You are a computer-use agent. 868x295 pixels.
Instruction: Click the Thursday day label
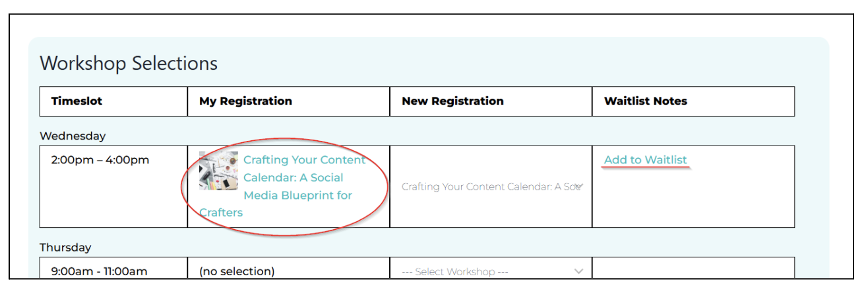[65, 248]
